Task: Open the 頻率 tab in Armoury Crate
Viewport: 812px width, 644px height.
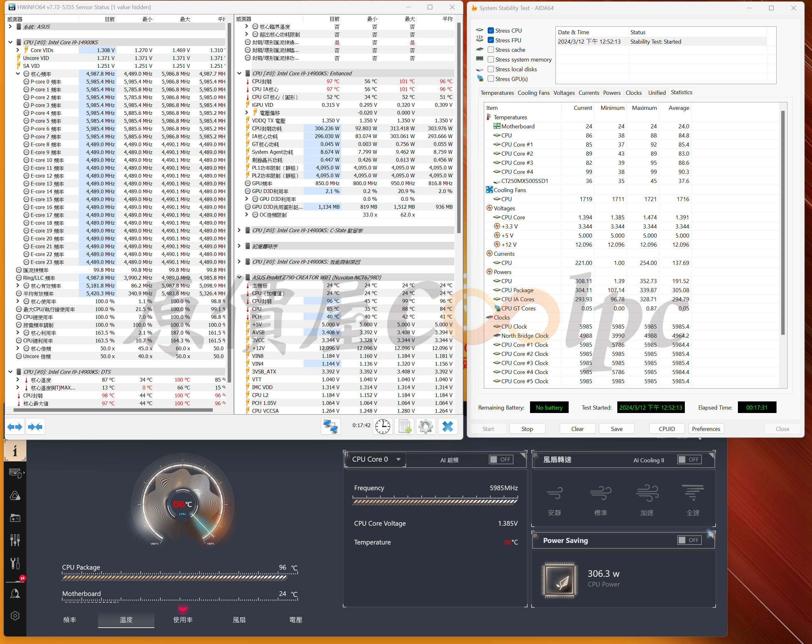Action: (70, 620)
